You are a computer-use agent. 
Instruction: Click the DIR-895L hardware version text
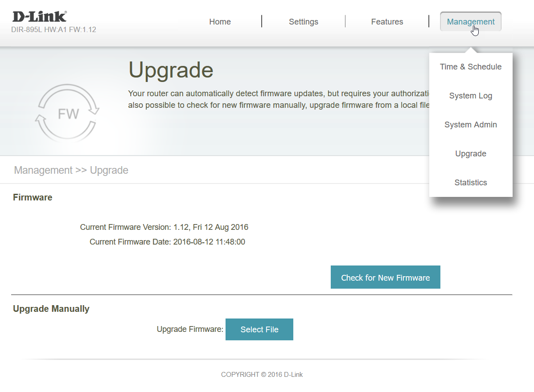tap(53, 30)
